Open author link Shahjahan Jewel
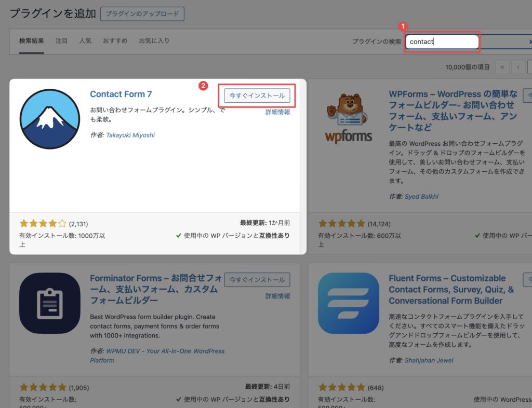The image size is (532, 408). click(429, 361)
